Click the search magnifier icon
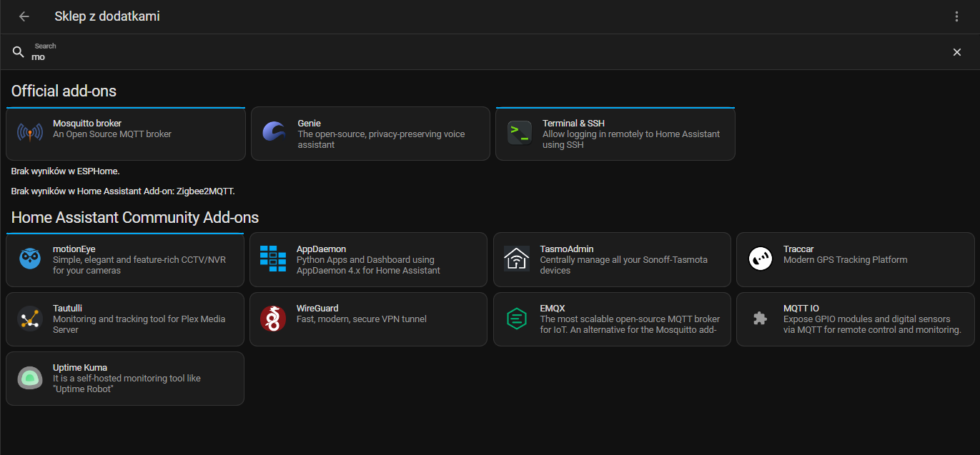980x455 pixels. click(19, 52)
